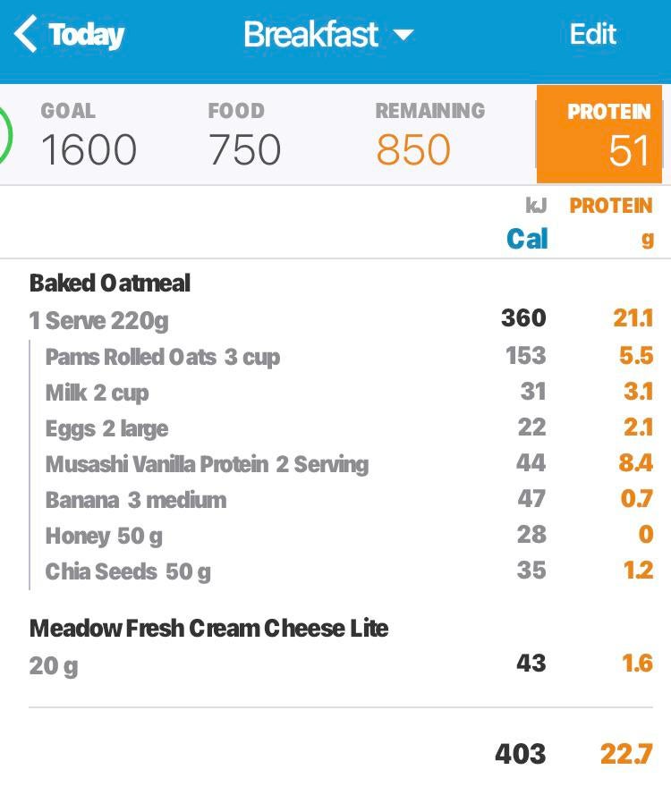Screen dimensions: 671x812
Task: Select the Cal energy unit
Action: click(527, 239)
